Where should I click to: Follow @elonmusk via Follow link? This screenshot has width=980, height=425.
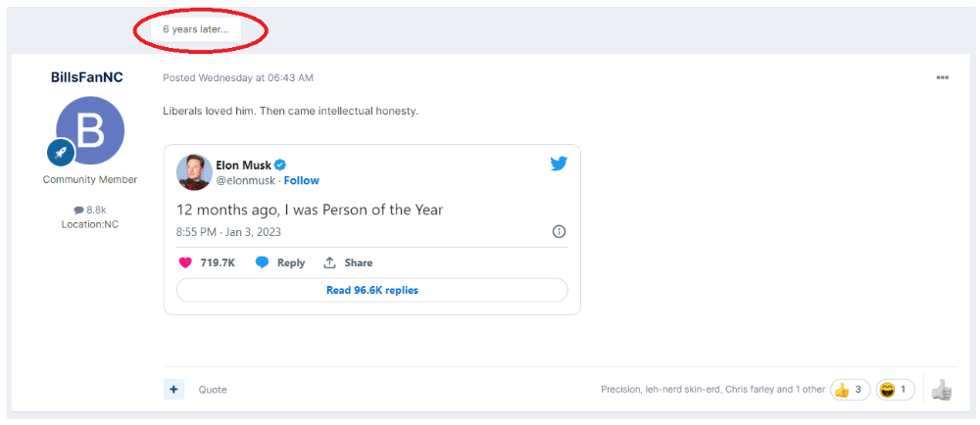point(301,180)
